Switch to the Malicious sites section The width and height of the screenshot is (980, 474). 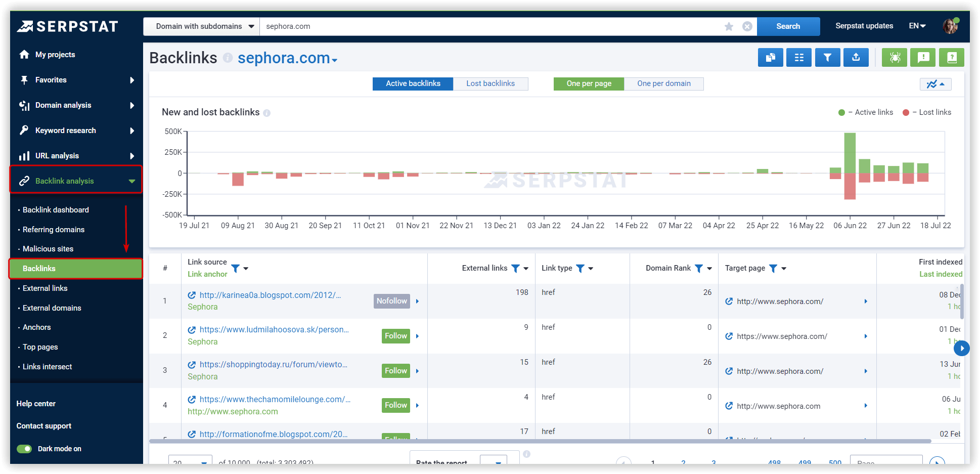[49, 248]
